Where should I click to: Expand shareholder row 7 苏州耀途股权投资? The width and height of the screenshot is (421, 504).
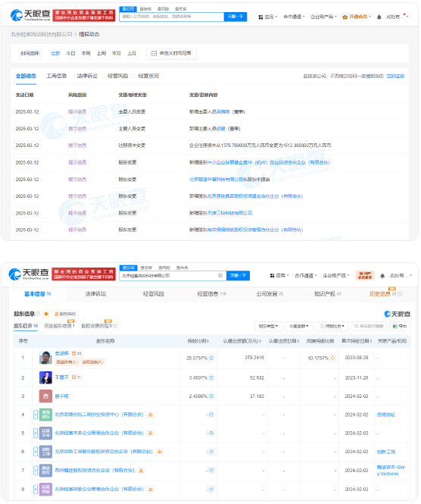click(x=36, y=471)
